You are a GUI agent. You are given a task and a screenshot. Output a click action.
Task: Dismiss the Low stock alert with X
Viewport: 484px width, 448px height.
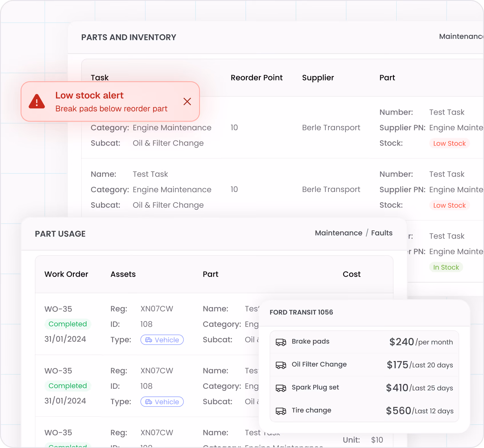point(187,102)
